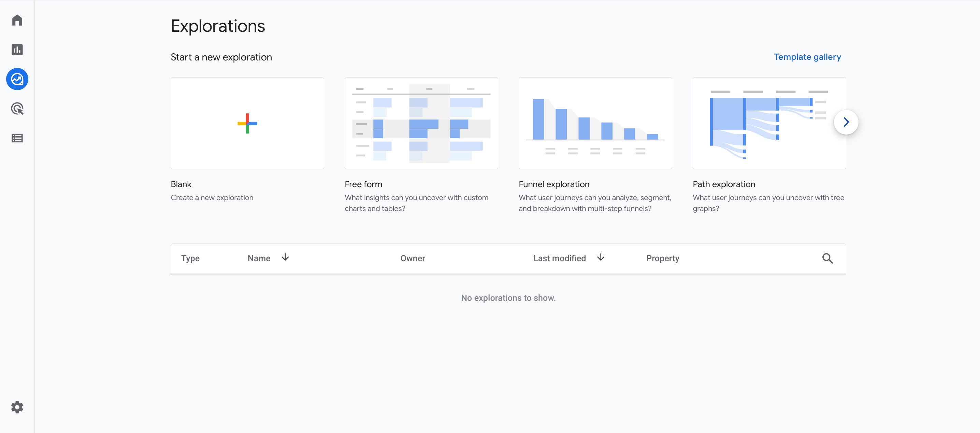Select the Funnel exploration template thumbnail
Image resolution: width=980 pixels, height=433 pixels.
[x=595, y=123]
